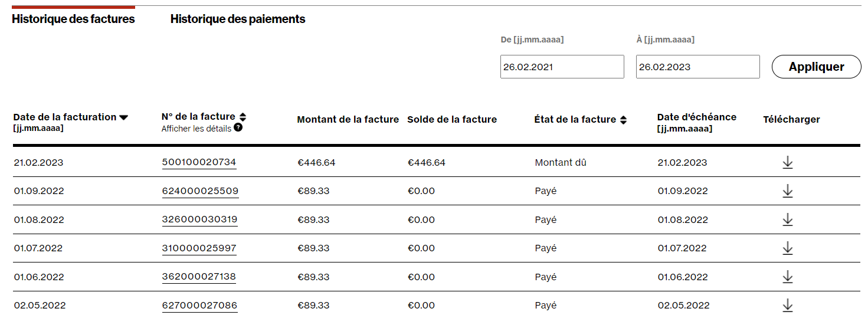Open invoice number 624000025509

tap(200, 191)
